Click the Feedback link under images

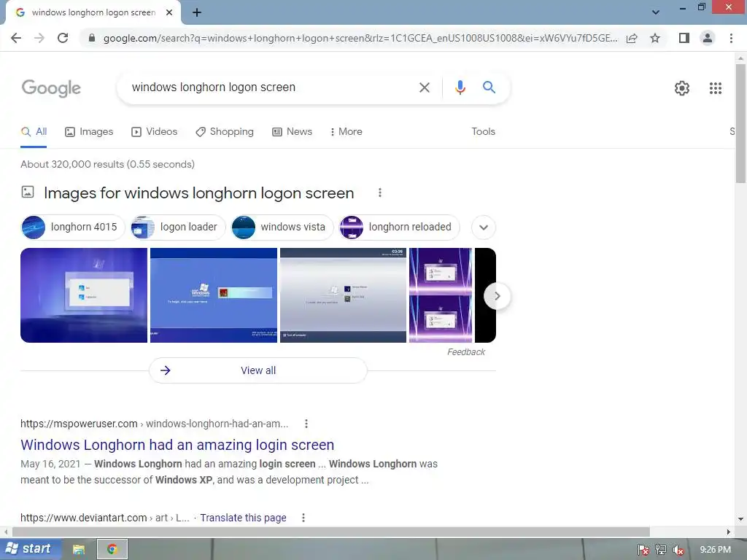(466, 352)
